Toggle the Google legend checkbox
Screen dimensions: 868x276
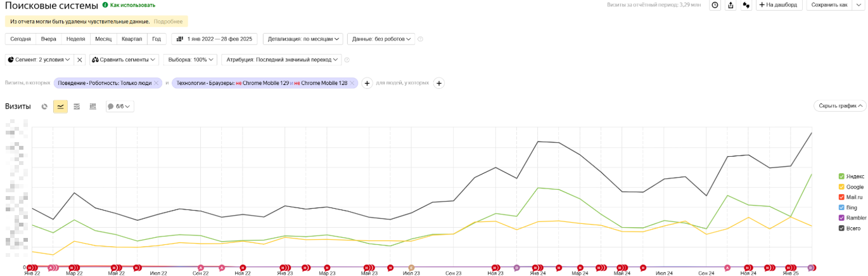841,187
